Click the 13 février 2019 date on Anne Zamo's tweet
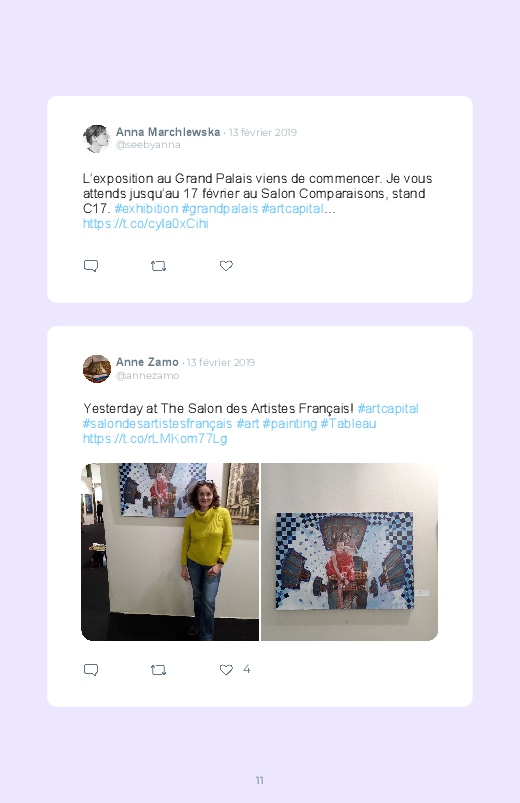The height and width of the screenshot is (803, 520). coord(221,363)
